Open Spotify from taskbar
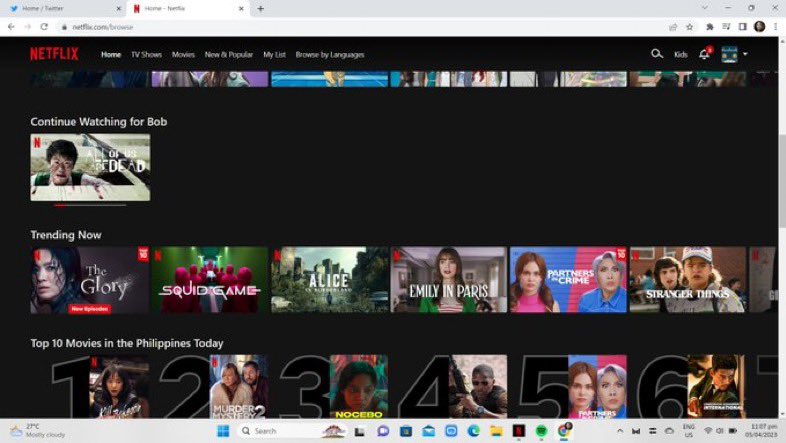Screen dimensions: 786x443 (x=541, y=431)
